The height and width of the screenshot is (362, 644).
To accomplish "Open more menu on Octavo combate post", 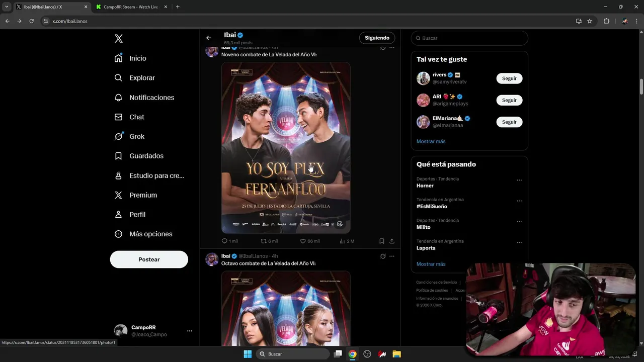I will click(x=392, y=256).
